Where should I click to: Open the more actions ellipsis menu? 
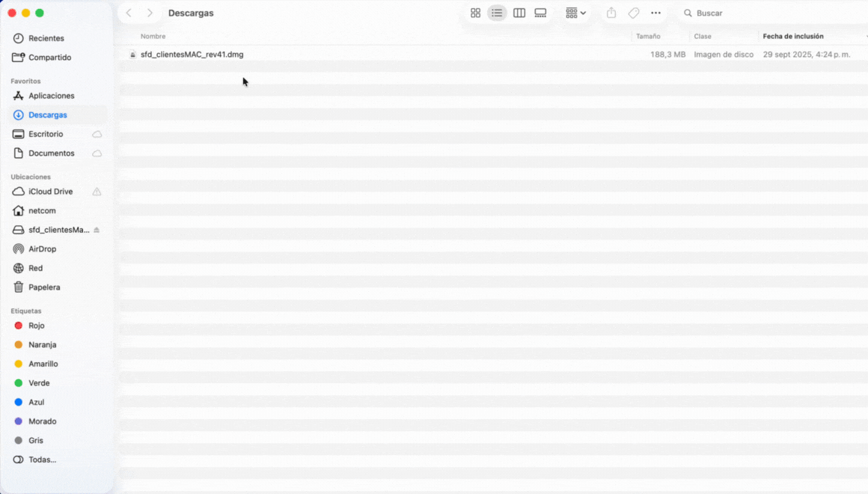tap(655, 13)
